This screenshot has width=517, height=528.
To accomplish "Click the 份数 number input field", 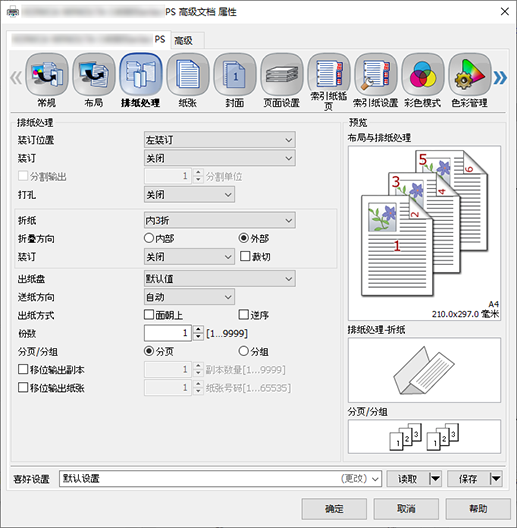I will pos(168,333).
